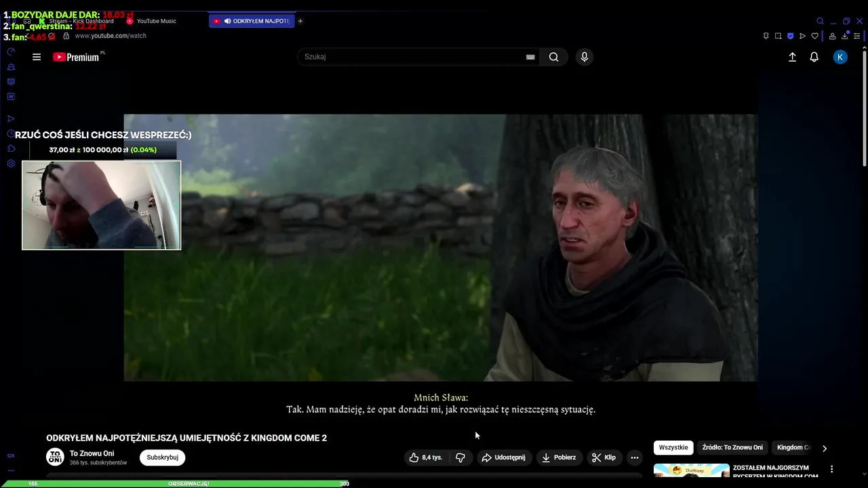Click the address bar URL
Viewport: 868px width, 488px height.
pos(111,36)
